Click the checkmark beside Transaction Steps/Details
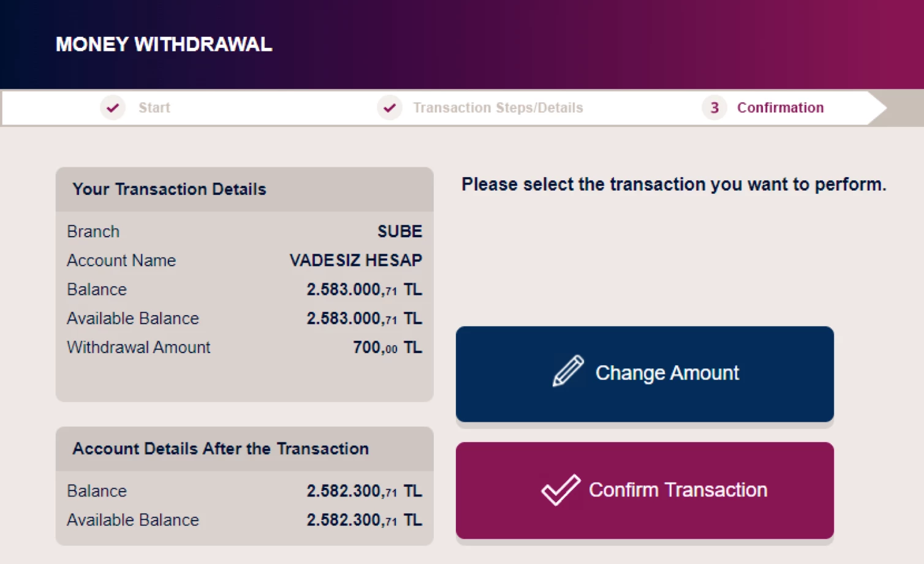Viewport: 924px width, 564px height. (390, 108)
